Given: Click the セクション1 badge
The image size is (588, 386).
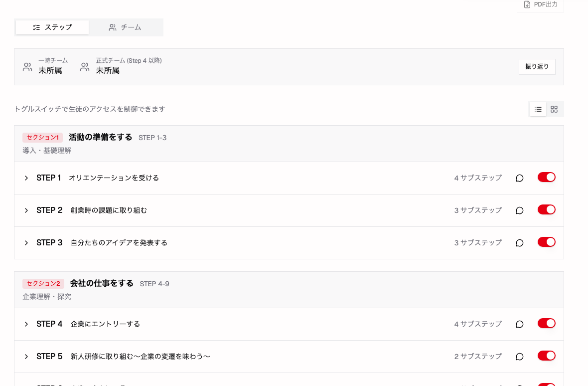Looking at the screenshot, I should (x=42, y=137).
